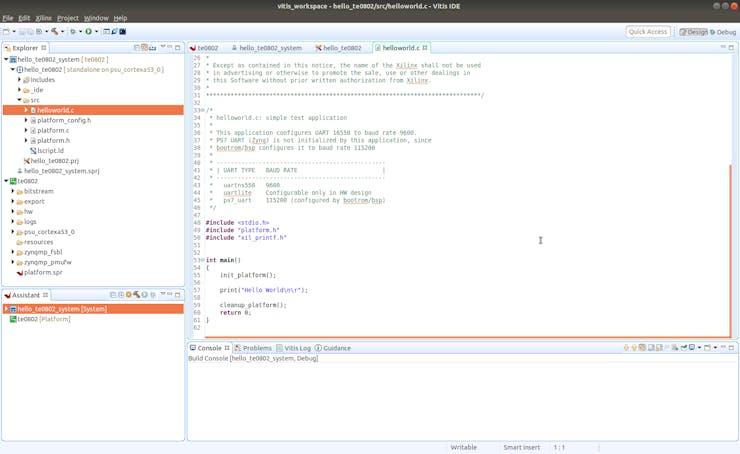Toggle Link with Editor in Explorer panel
Image resolution: width=740 pixels, height=454 pixels.
tap(144, 48)
